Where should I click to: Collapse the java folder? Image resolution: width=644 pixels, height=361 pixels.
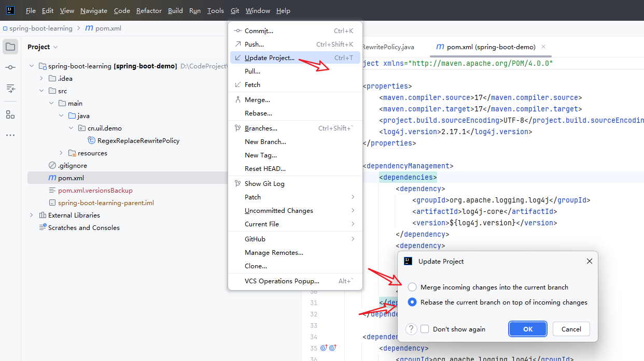point(61,116)
